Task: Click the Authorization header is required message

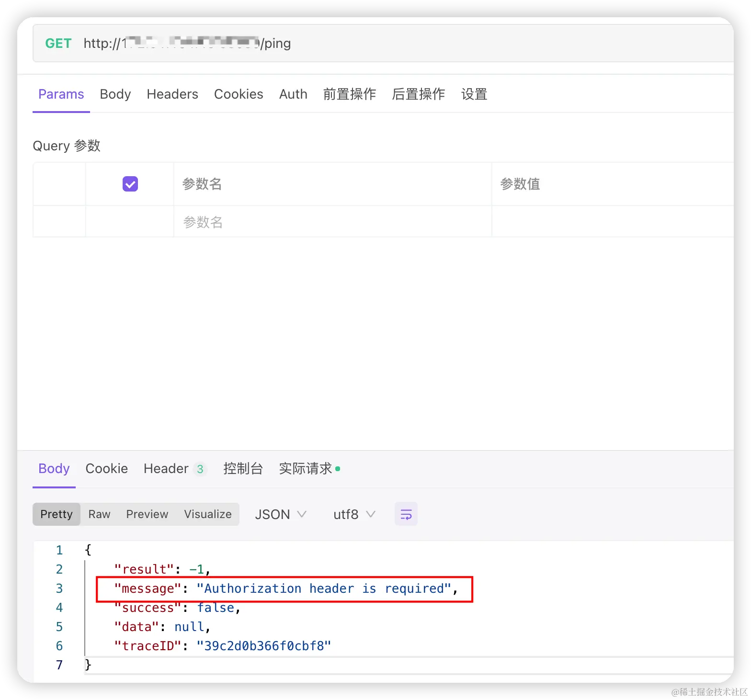Action: point(285,588)
